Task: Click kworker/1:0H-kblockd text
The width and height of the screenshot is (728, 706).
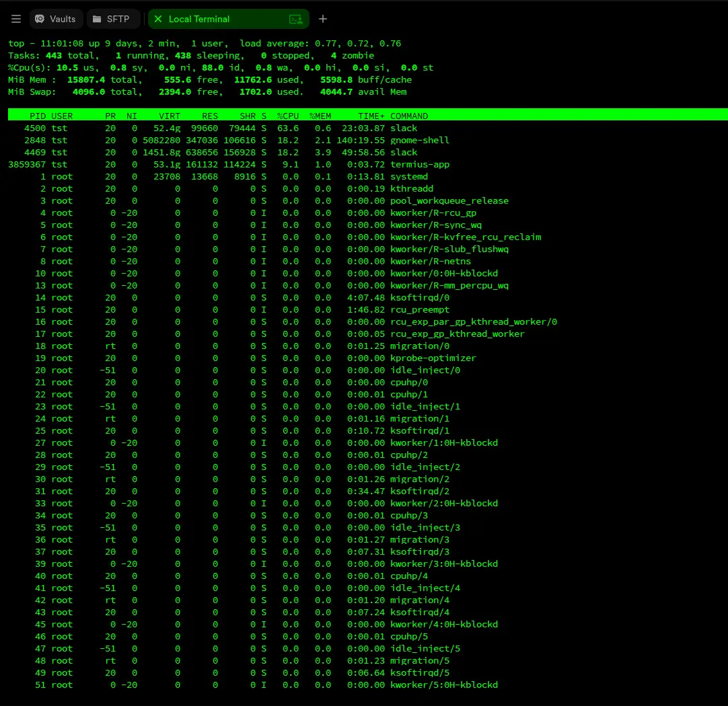Action: 444,442
